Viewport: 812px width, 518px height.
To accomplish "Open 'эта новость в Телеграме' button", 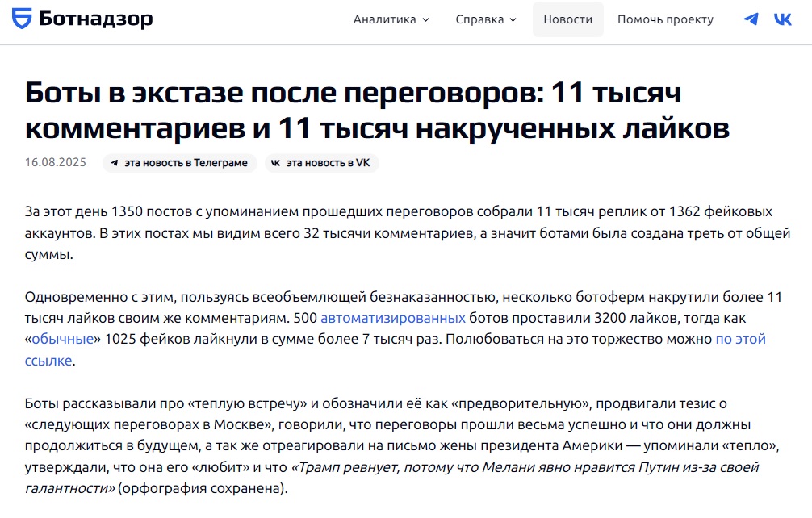I will [180, 162].
